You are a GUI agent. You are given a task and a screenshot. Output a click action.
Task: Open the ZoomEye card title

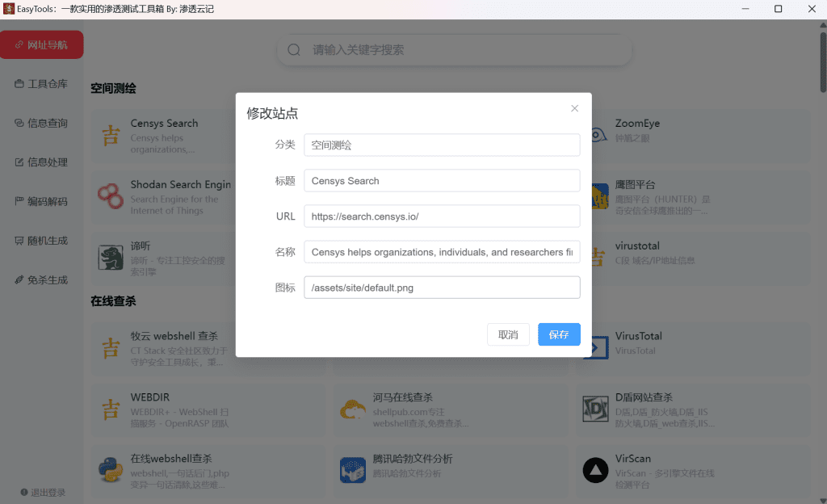tap(637, 124)
